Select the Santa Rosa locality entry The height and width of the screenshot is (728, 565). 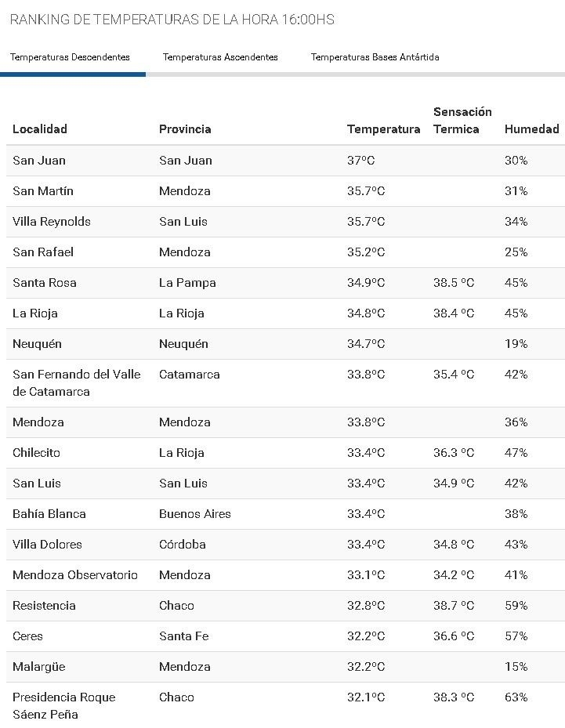coord(43,282)
